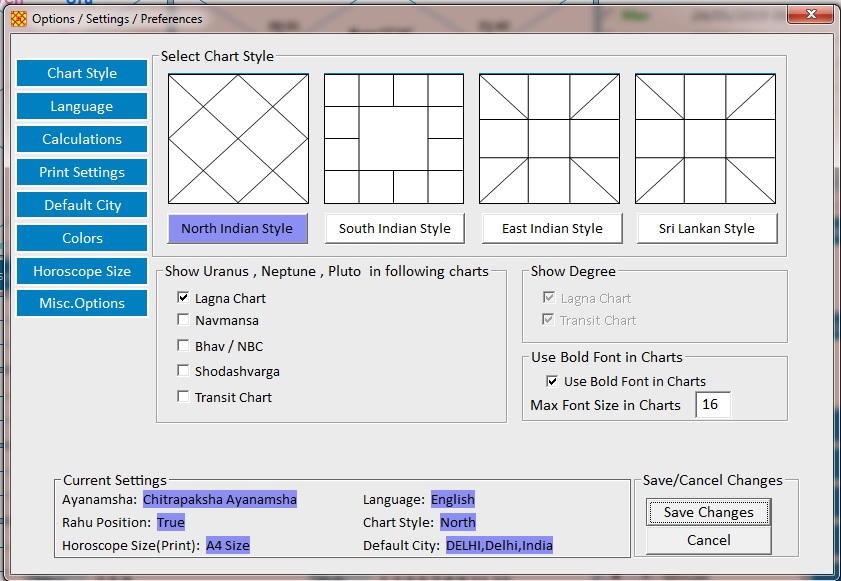Choose North Indian Style button
Image resolution: width=841 pixels, height=581 pixels.
[237, 229]
